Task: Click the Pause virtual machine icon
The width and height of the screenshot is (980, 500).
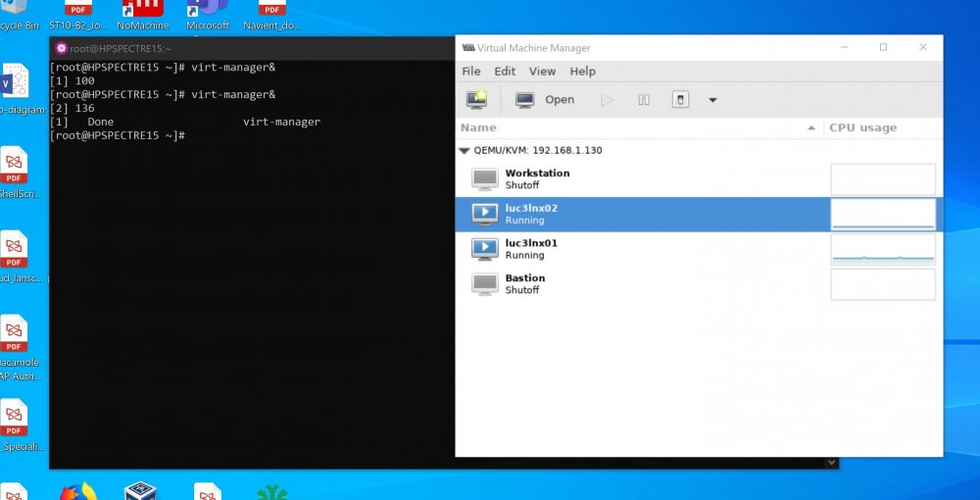Action: [644, 99]
